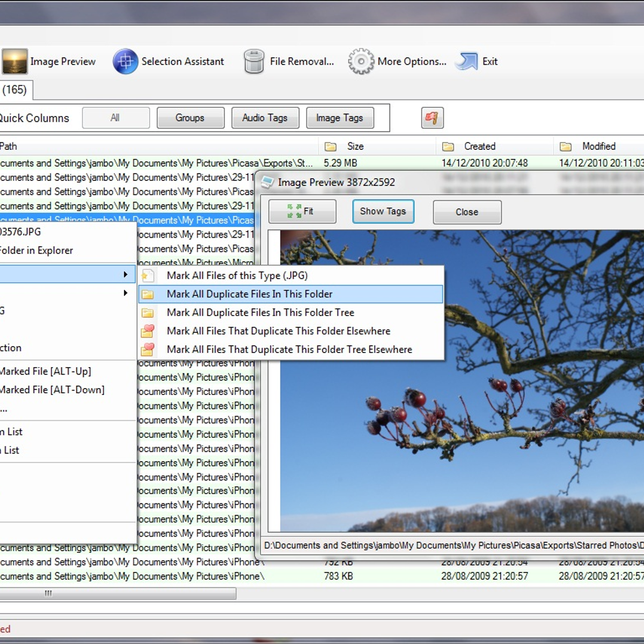
Task: Select the All quick columns button
Action: click(115, 118)
